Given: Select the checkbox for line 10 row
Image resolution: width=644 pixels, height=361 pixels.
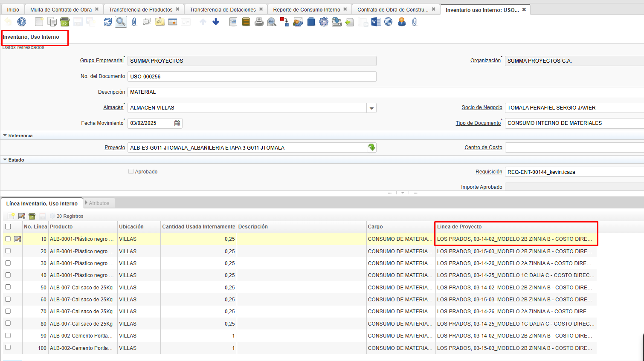Looking at the screenshot, I should (x=8, y=239).
